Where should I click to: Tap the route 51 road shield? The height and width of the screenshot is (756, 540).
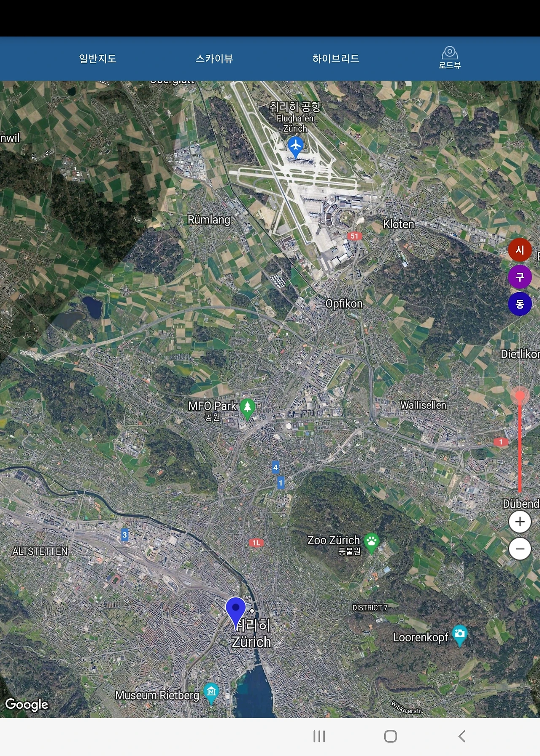click(354, 236)
